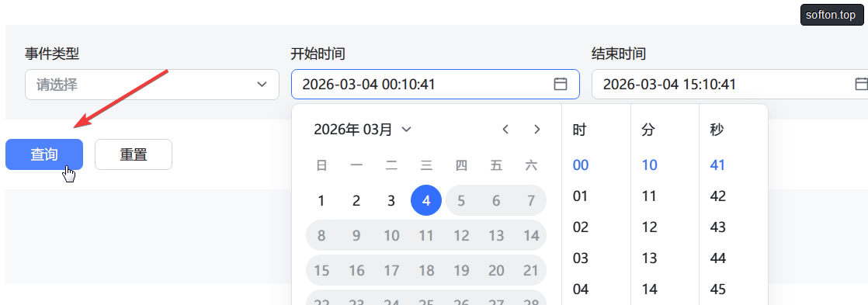Choose minute 12 in 分 column
The image size is (868, 305).
pos(649,227)
